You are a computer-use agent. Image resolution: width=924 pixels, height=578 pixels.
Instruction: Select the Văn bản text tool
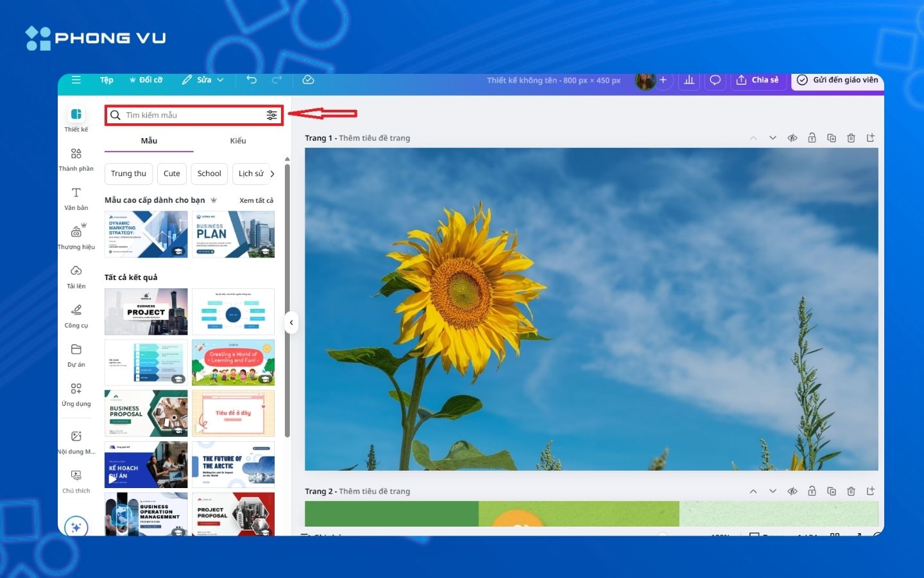point(76,198)
